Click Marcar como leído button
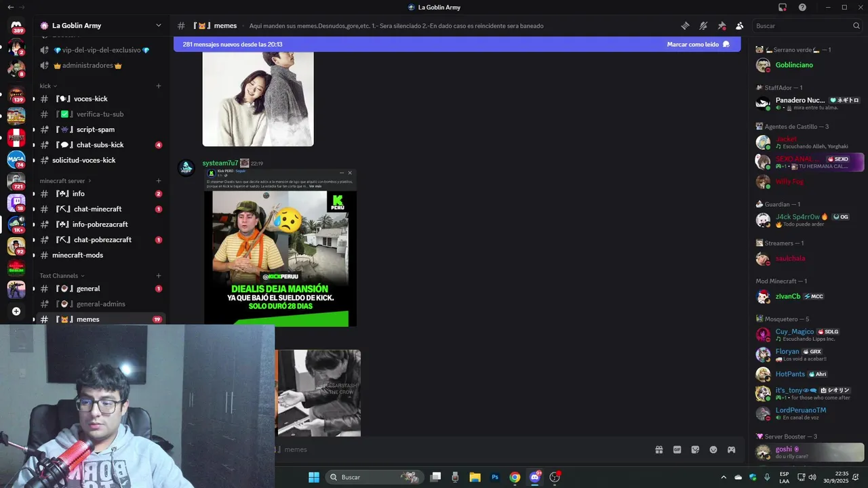This screenshot has height=488, width=868. tap(698, 44)
